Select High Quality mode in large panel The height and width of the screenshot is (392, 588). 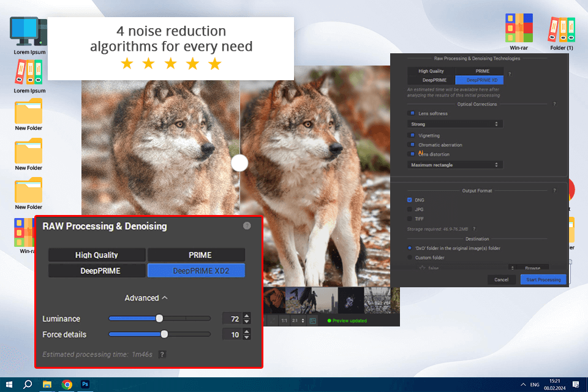click(x=97, y=255)
